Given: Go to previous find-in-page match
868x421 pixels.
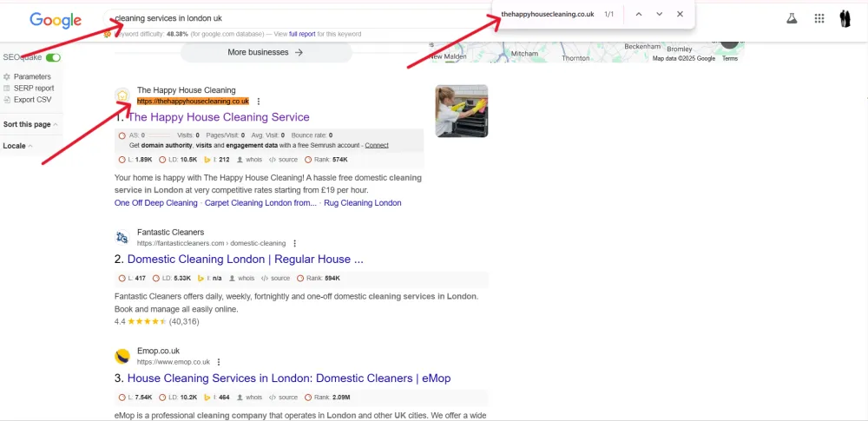Looking at the screenshot, I should point(638,15).
